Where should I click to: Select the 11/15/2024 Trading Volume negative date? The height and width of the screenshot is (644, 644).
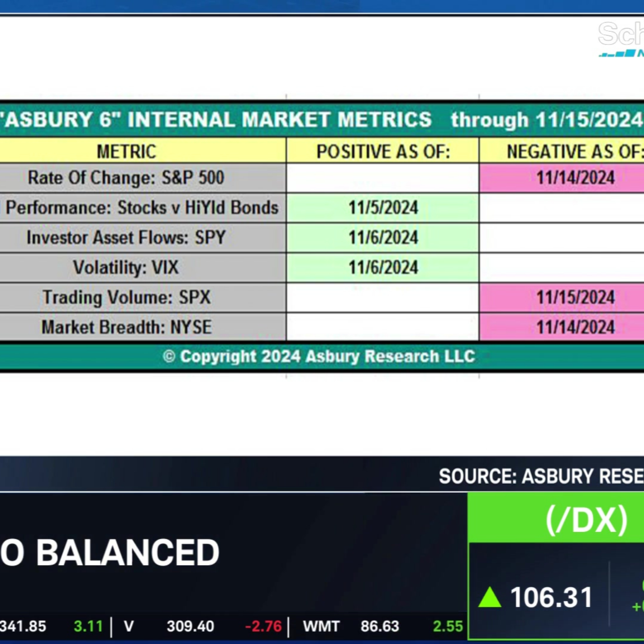coord(575,297)
